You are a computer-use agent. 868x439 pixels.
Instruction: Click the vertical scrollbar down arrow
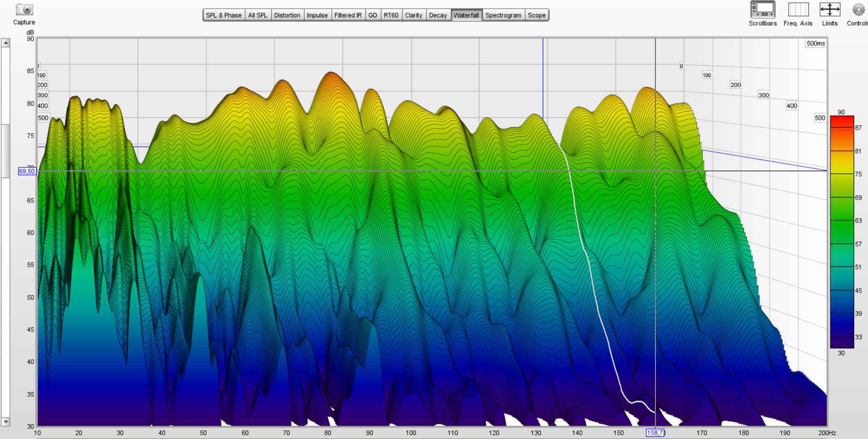click(6, 422)
